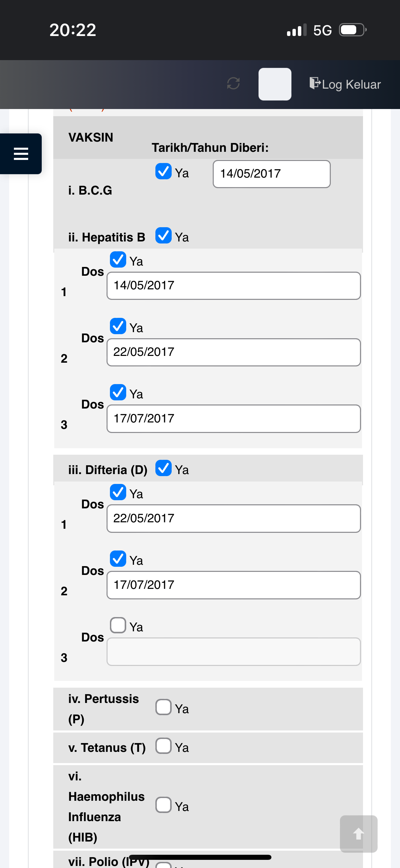Enable Haemophilus Influenza (HIB) Ya checkbox
This screenshot has width=400, height=868.
[x=164, y=805]
